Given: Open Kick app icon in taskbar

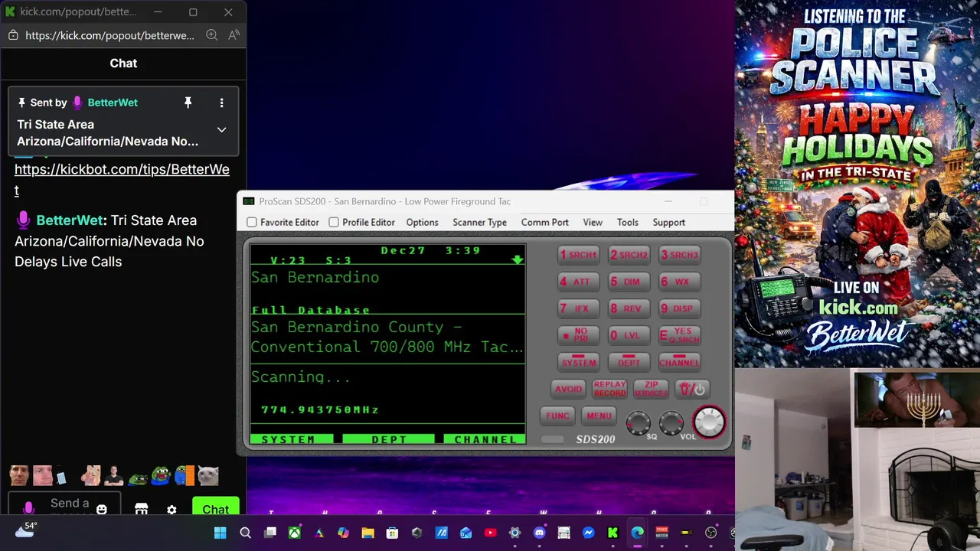Looking at the screenshot, I should (612, 533).
